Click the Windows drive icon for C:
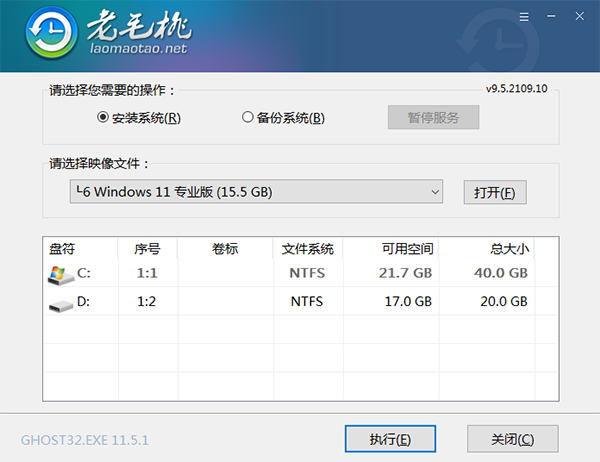600x462 pixels. [x=61, y=275]
